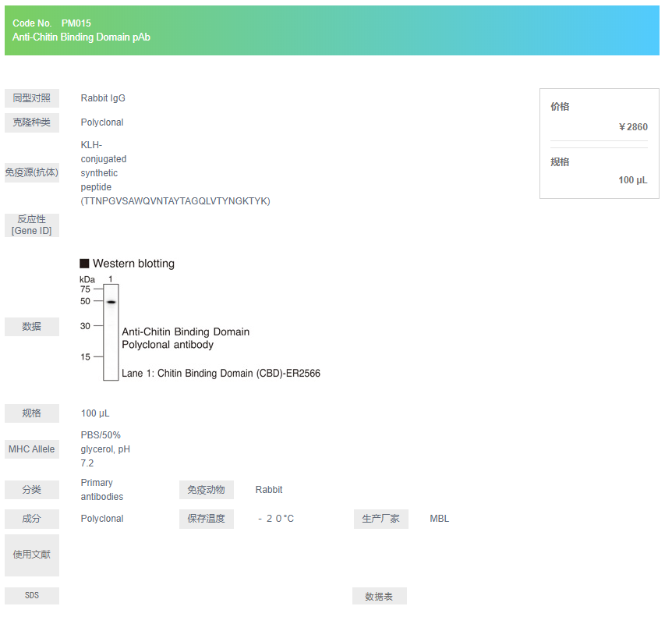Click the 成分 label

32,519
